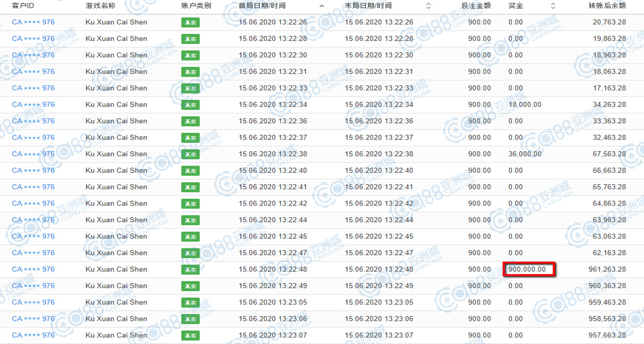The image size is (644, 344).
Task: Click the 投注金额 column header
Action: click(476, 6)
